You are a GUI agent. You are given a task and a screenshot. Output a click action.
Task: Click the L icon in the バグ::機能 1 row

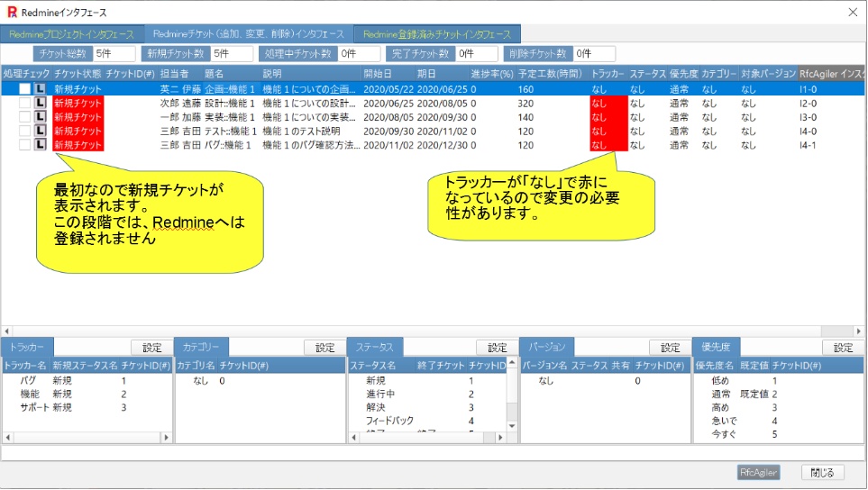pos(40,144)
